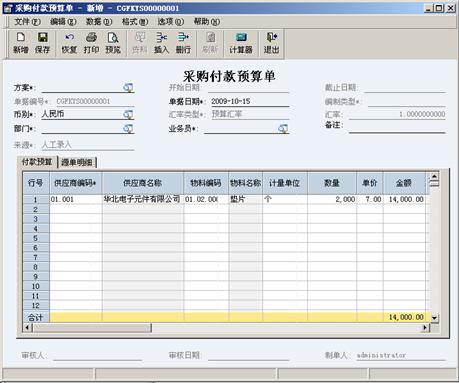Select cell with supplier code 01.001
This screenshot has height=383, width=459.
coord(76,199)
